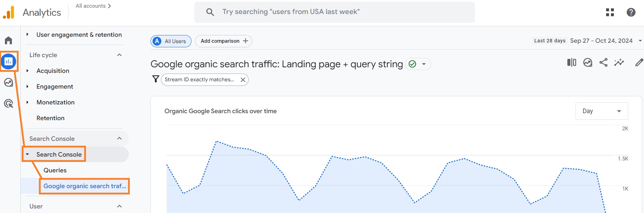Open the Monetization navigation entry
This screenshot has height=213, width=644.
pos(55,102)
